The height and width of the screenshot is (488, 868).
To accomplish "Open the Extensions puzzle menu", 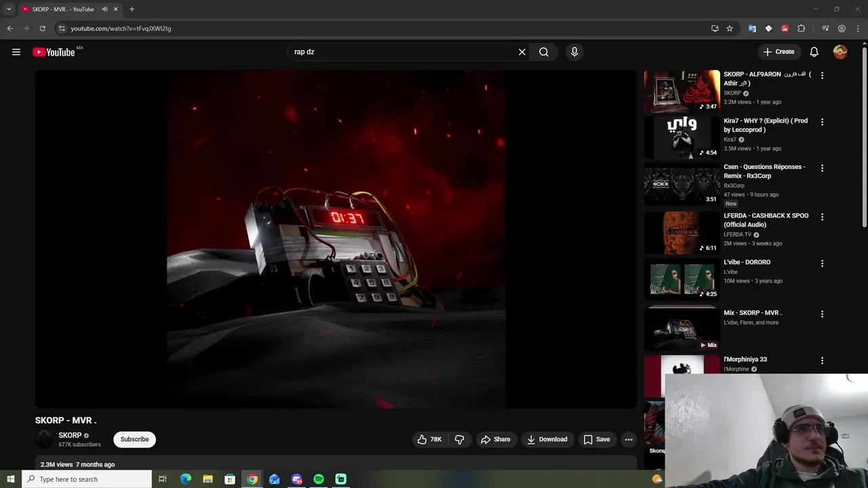I will pos(801,28).
